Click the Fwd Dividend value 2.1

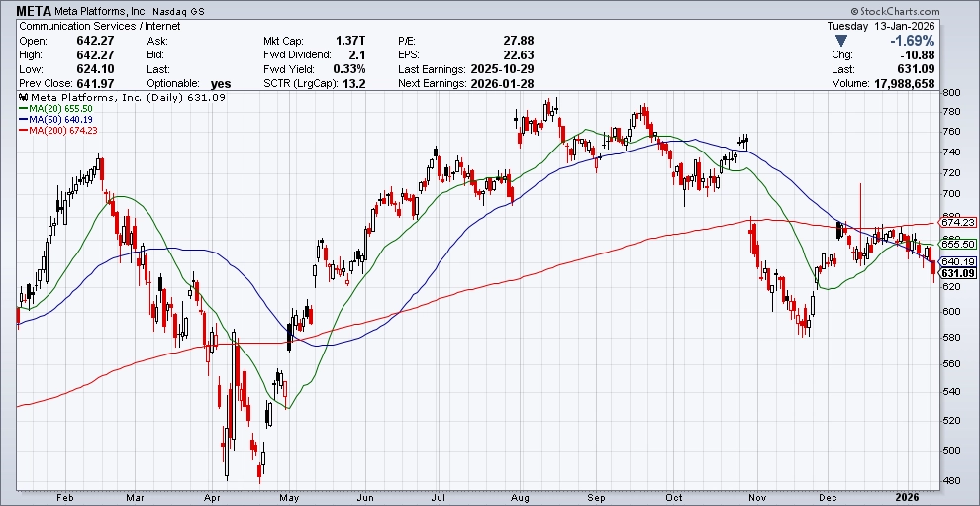pos(358,55)
